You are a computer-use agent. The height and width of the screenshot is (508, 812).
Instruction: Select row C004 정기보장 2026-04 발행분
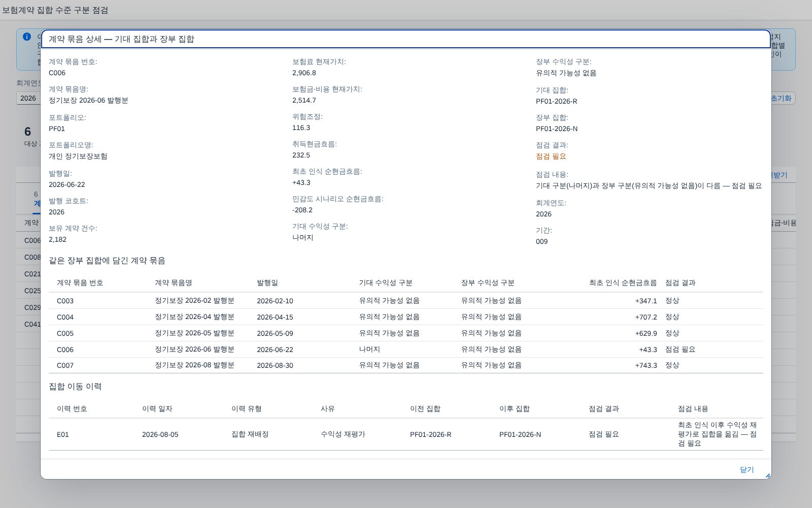pyautogui.click(x=405, y=317)
